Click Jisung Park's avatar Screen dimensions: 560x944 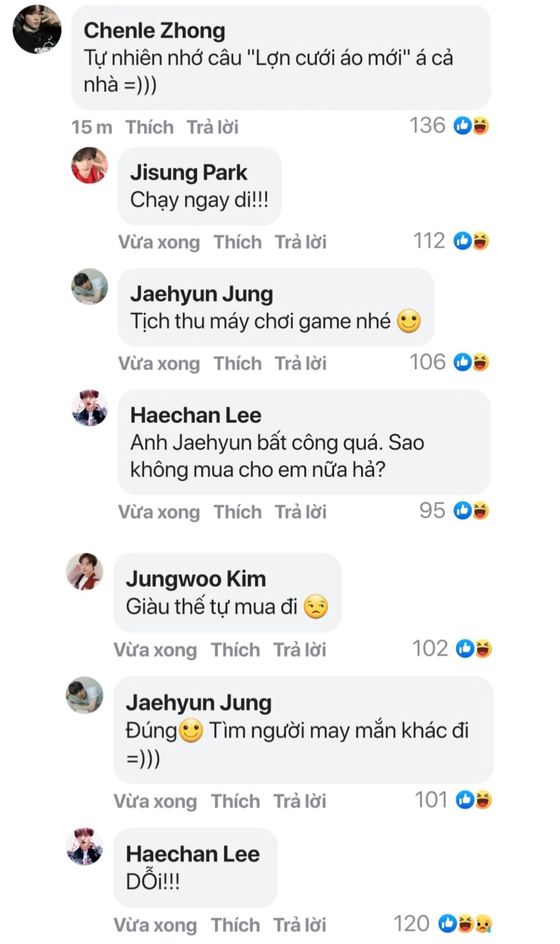point(89,165)
